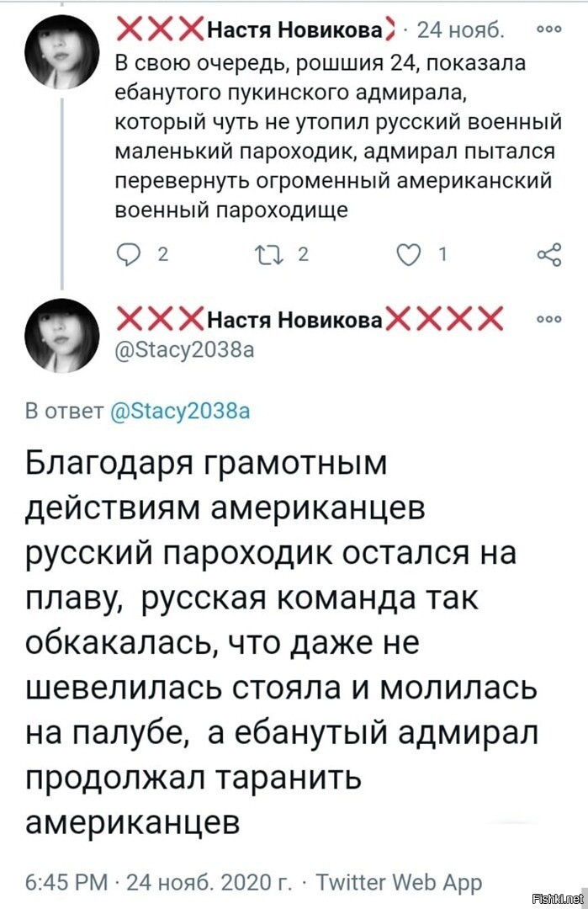
Task: Click the share icon on first tweet
Action: [549, 254]
